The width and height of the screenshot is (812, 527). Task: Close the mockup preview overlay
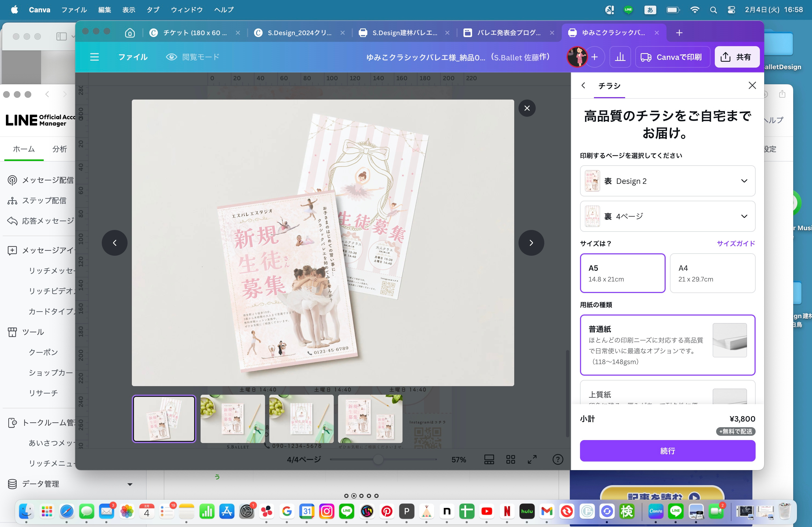point(527,108)
